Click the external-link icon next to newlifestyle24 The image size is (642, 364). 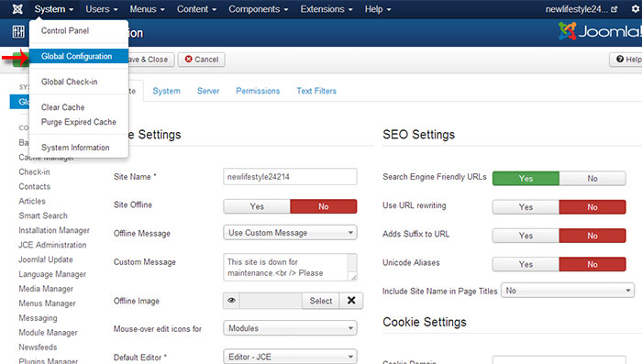tap(614, 9)
